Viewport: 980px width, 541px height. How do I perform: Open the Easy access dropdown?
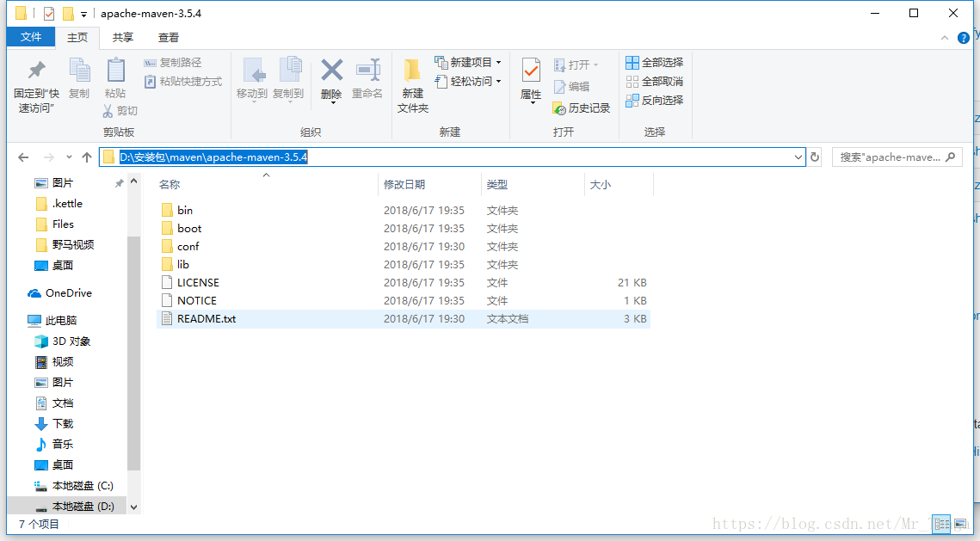click(467, 81)
